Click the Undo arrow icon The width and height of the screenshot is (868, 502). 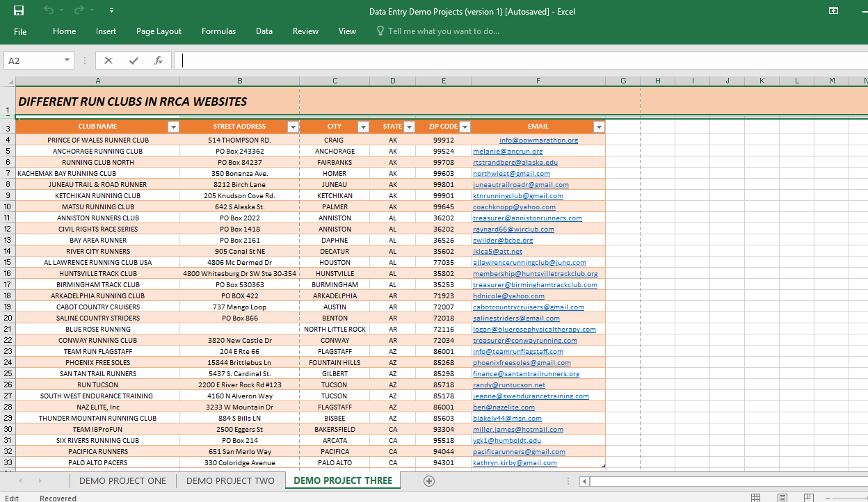(49, 10)
